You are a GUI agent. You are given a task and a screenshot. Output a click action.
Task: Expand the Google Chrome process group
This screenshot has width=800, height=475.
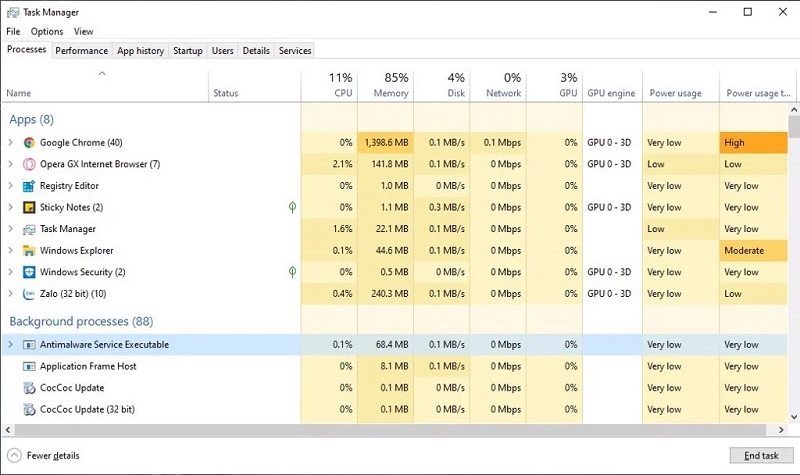tap(10, 143)
